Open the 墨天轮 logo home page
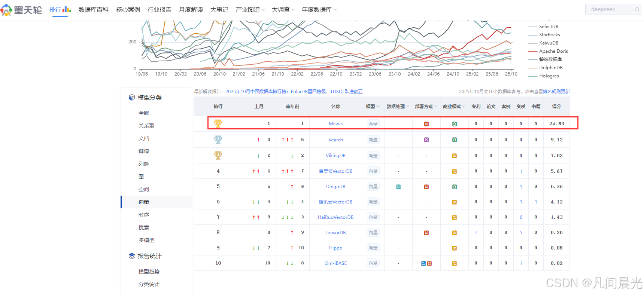The width and height of the screenshot is (644, 294). click(x=21, y=10)
